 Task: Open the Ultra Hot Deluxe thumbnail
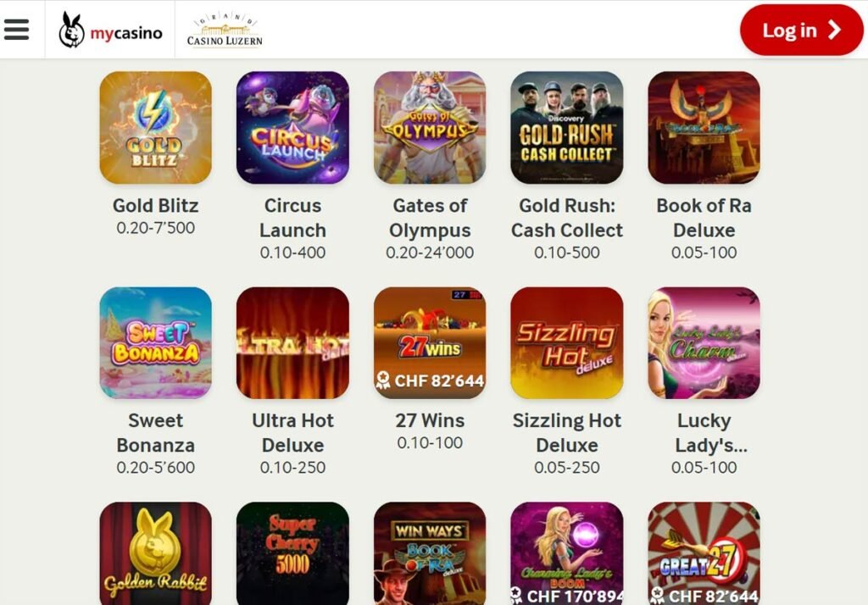(292, 342)
